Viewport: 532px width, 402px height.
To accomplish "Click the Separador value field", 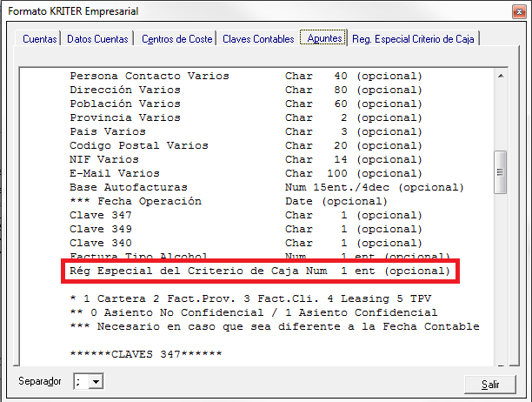I will coord(82,382).
